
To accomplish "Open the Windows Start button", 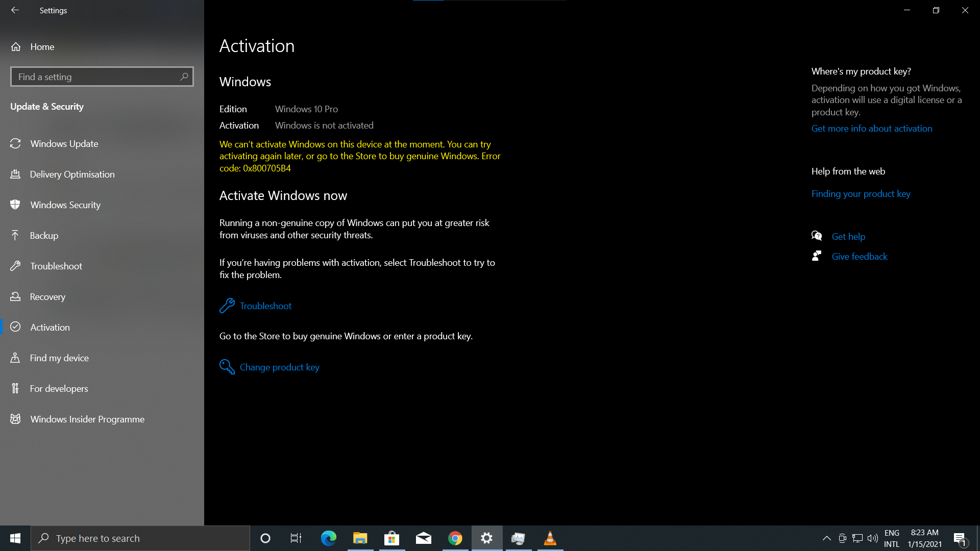I will pyautogui.click(x=15, y=538).
